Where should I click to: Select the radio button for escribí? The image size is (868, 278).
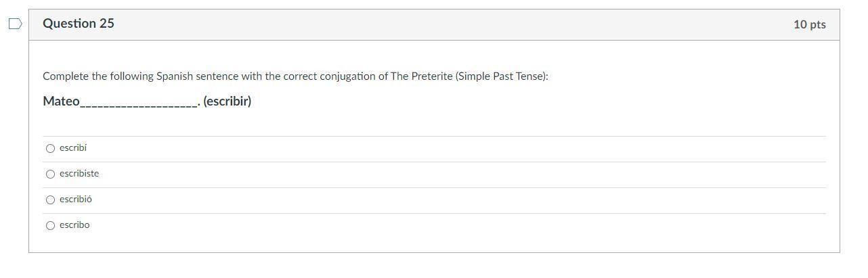pos(50,149)
